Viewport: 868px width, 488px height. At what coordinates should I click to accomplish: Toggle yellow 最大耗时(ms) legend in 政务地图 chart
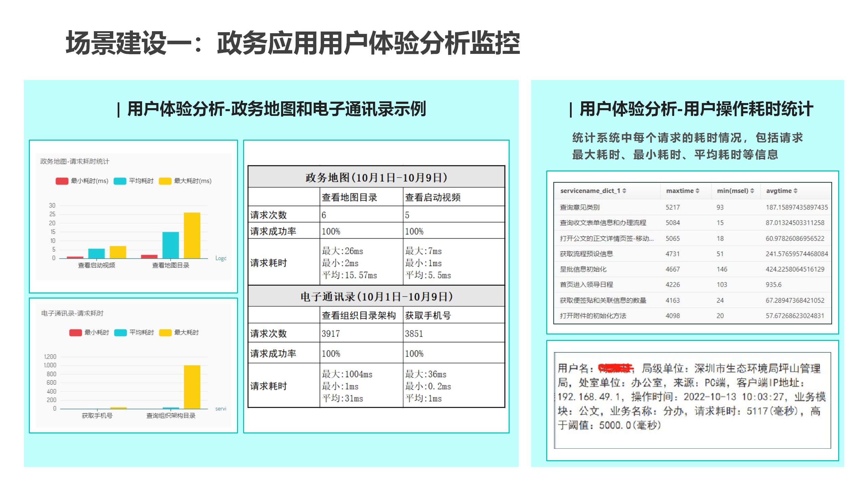pos(165,181)
